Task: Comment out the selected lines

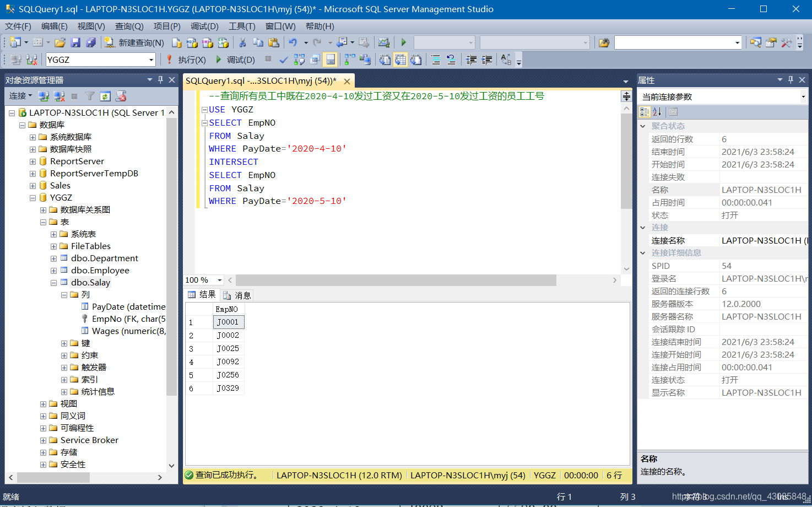Action: pyautogui.click(x=435, y=60)
